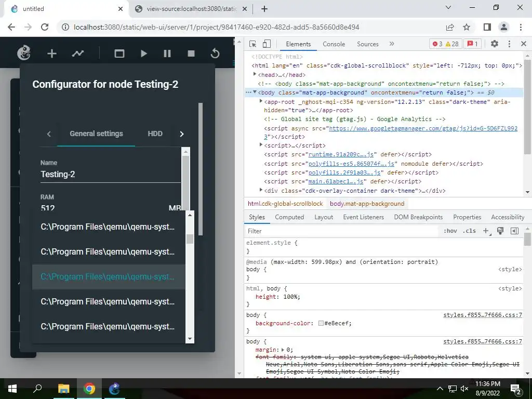Viewport: 532px width, 399px height.
Task: Open DevTools customize three-dot menu
Action: coord(509,44)
